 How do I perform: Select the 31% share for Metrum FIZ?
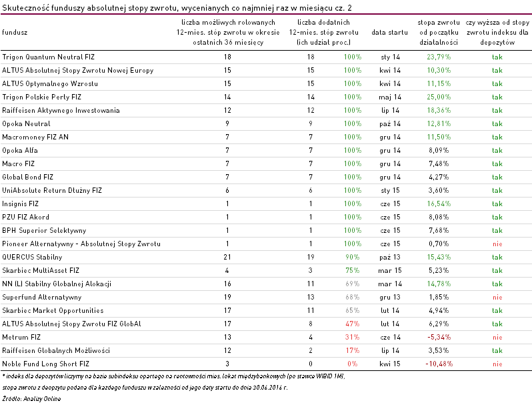[352, 337]
